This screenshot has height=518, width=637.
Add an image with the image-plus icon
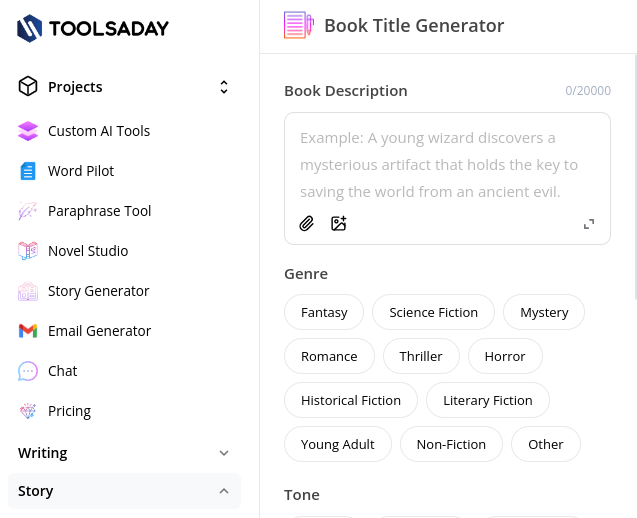click(x=338, y=223)
